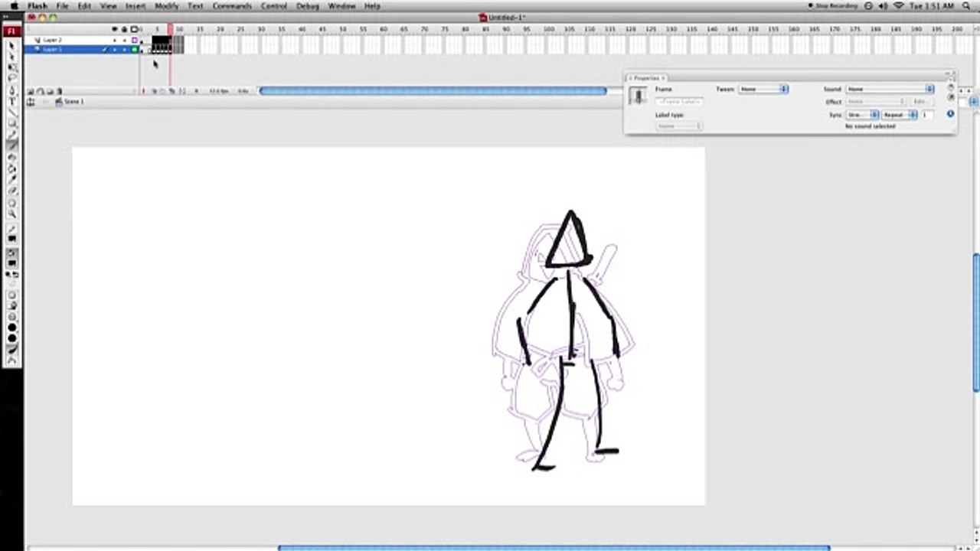Viewport: 980px width, 551px height.
Task: Open the Control menu
Action: click(x=274, y=5)
